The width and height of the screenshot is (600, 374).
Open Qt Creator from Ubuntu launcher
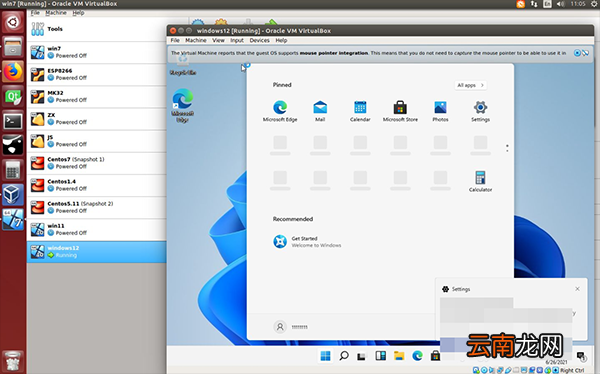(13, 96)
